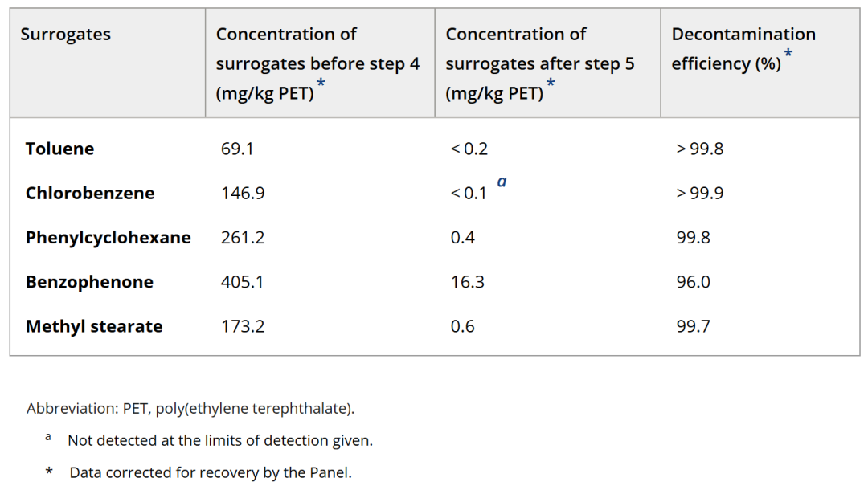Click the Toluene row label

[59, 149]
